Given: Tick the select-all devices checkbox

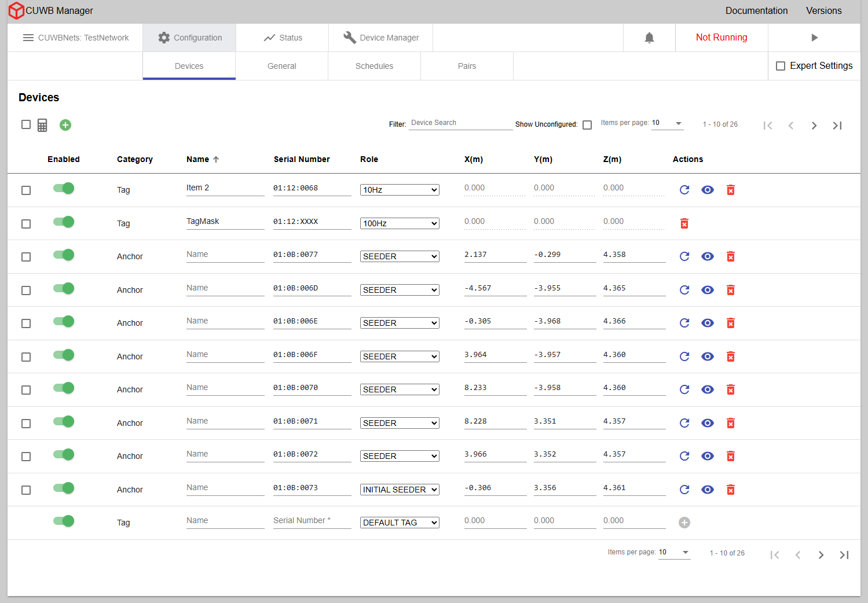Looking at the screenshot, I should point(26,124).
